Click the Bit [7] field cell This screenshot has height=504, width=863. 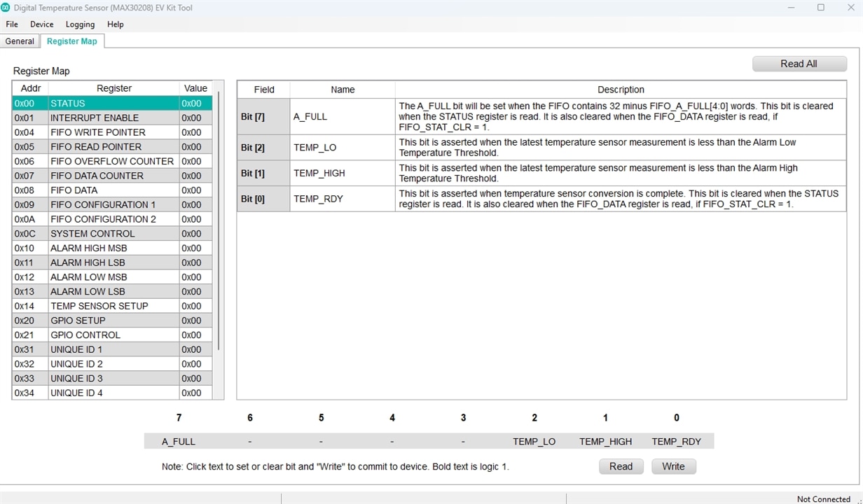pyautogui.click(x=263, y=117)
